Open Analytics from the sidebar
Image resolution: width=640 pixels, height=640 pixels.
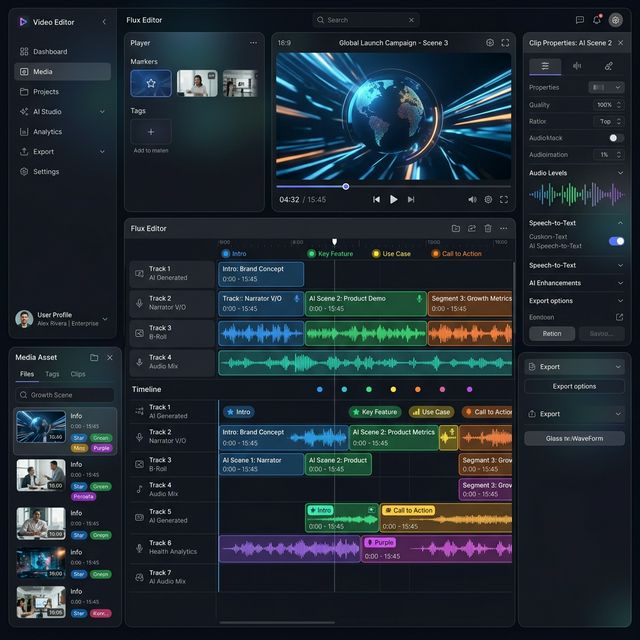point(47,132)
